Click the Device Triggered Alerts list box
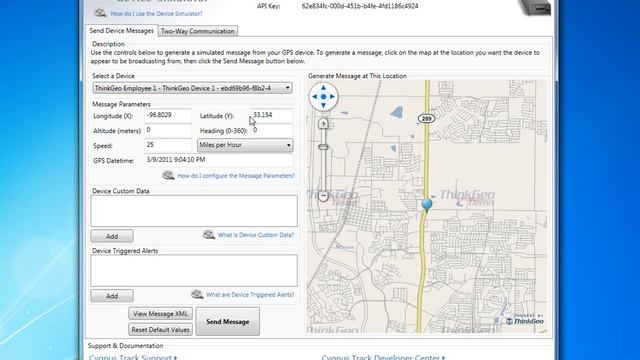 [x=194, y=271]
